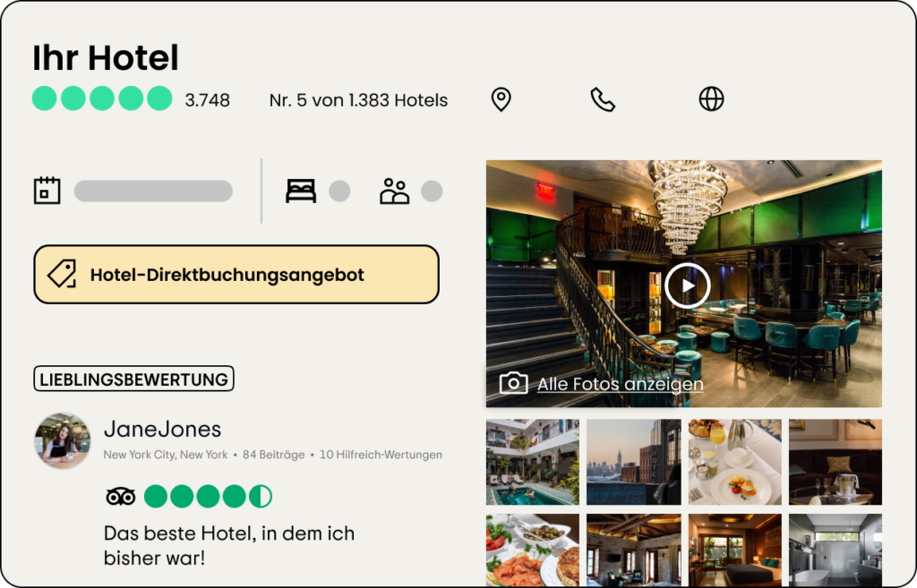The image size is (917, 588).
Task: Open Alle Fotos anzeigen link
Action: [620, 384]
